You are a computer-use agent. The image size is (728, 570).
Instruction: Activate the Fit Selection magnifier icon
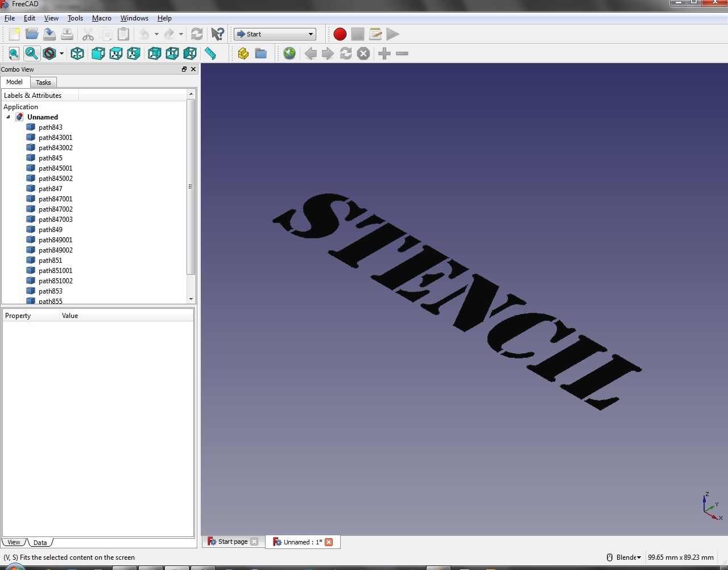click(32, 53)
